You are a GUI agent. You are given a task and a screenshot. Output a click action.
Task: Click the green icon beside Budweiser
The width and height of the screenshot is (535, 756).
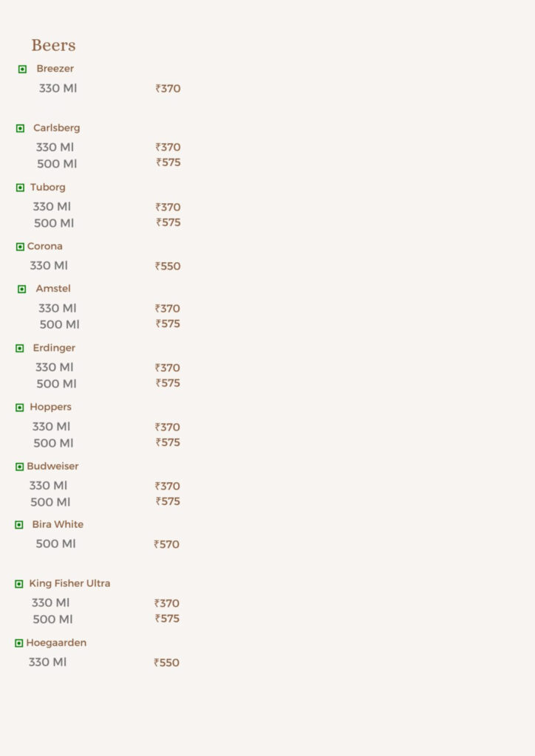click(x=20, y=467)
